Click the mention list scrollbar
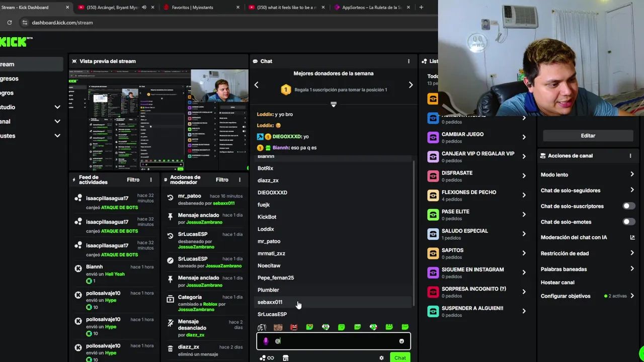 (414, 234)
